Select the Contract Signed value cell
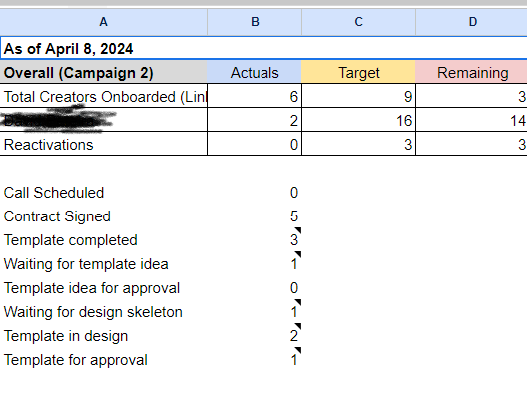527x419 pixels. pos(255,216)
